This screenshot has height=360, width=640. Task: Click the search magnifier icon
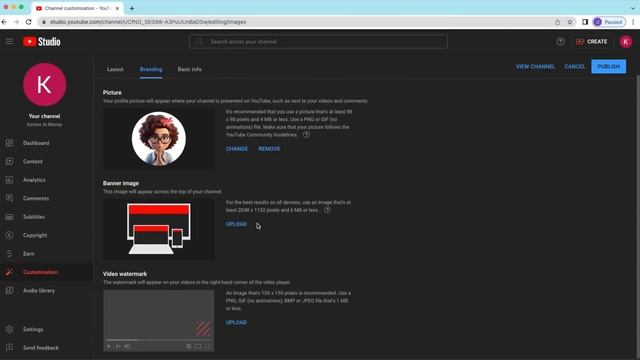(199, 42)
